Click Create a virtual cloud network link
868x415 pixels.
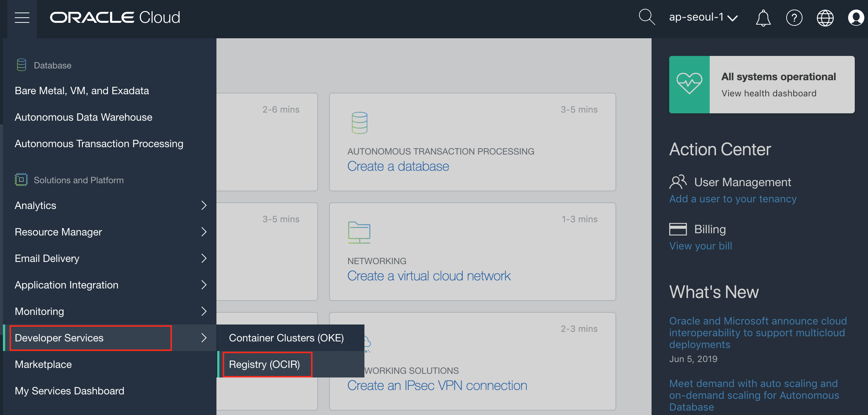pos(429,276)
